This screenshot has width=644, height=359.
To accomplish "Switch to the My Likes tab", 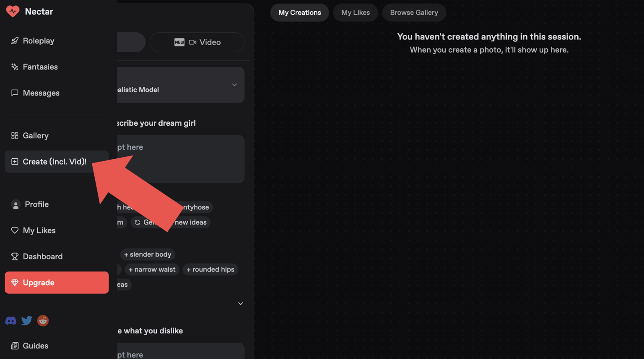I will coord(356,13).
